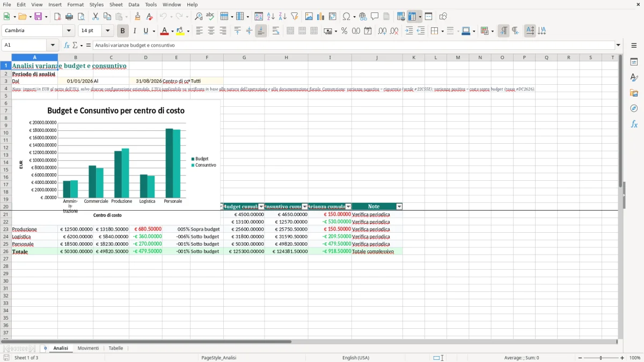Open the Data menu
Screen dimensions: 644x362
134,4
